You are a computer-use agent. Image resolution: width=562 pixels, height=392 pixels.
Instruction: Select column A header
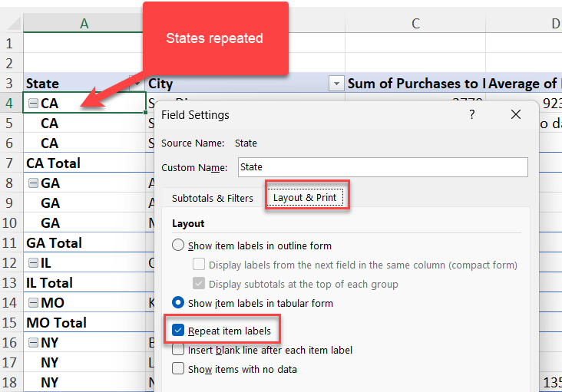(x=84, y=24)
